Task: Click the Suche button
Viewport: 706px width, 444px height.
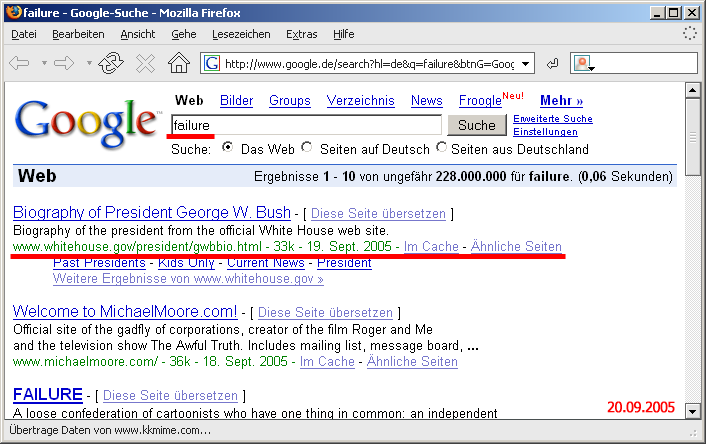Action: pyautogui.click(x=477, y=125)
